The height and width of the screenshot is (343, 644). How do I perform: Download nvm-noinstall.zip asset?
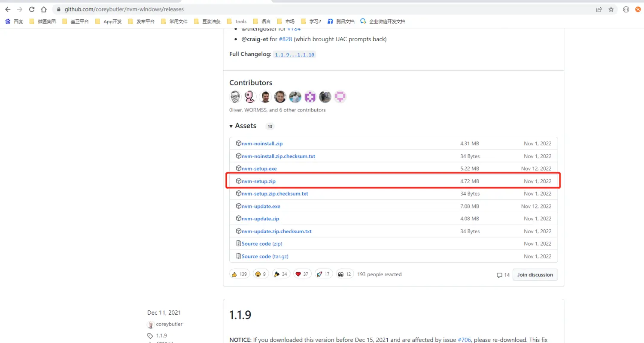pos(262,144)
